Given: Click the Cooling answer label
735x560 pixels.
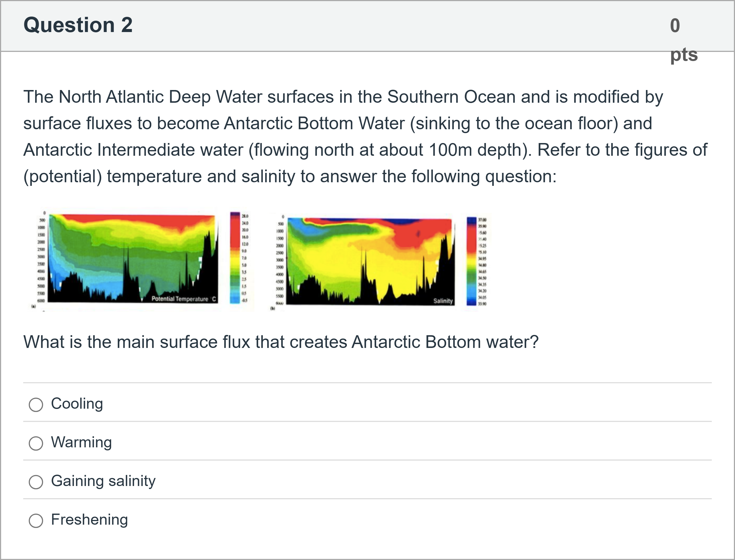Looking at the screenshot, I should (77, 404).
